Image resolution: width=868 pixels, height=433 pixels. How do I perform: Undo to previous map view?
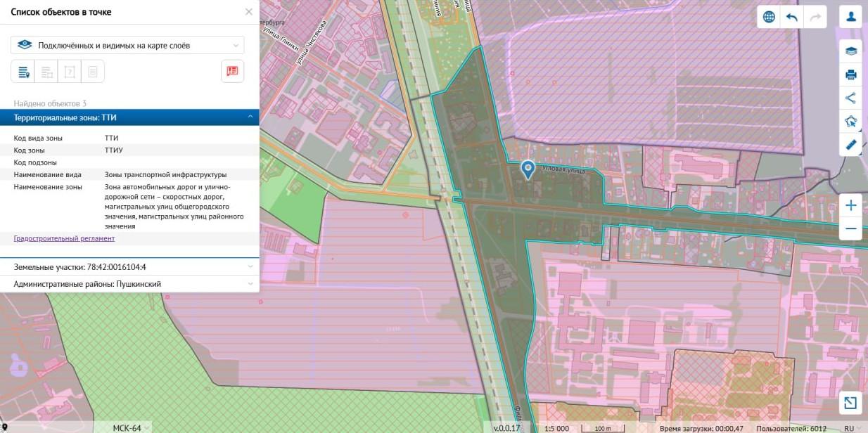[792, 17]
